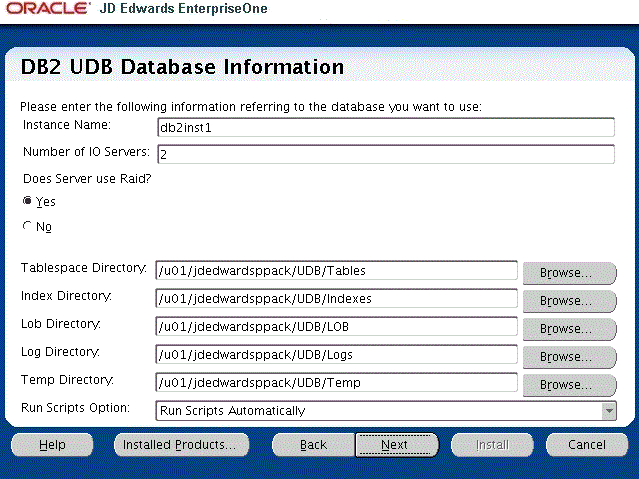The image size is (639, 479).
Task: Click into the Log Directory field
Action: (337, 355)
